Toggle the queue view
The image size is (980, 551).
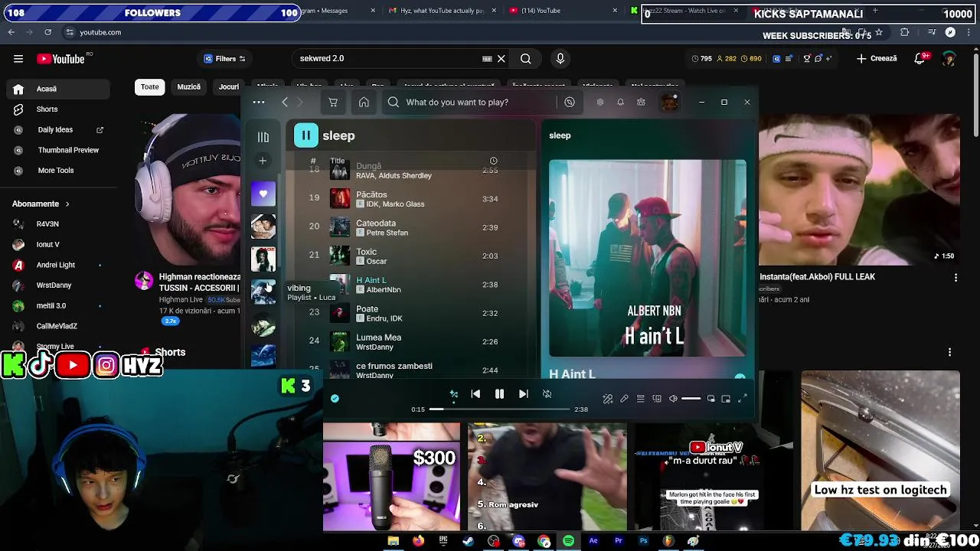pos(641,399)
